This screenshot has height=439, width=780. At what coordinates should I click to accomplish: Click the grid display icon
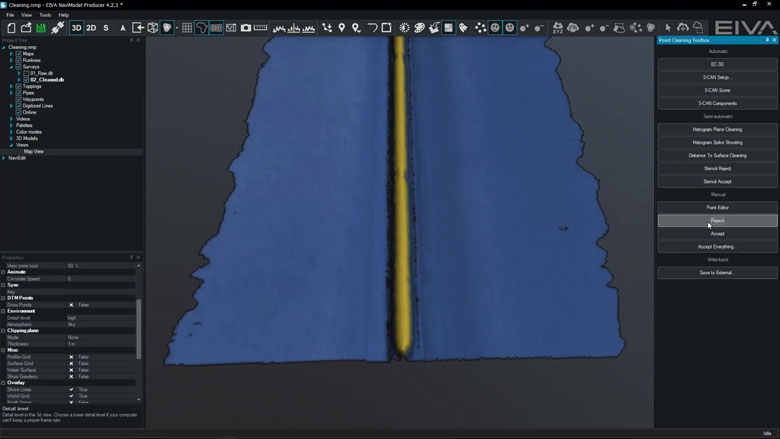point(186,28)
